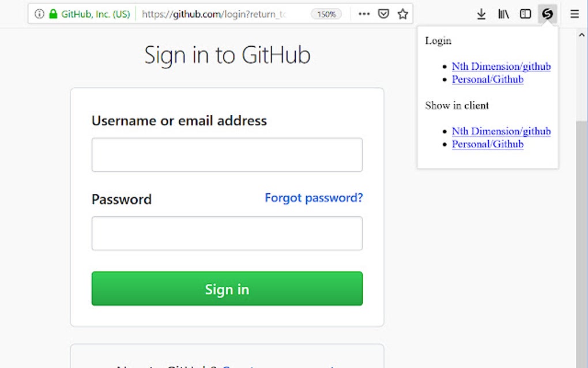Log in with Personal/Github entry
588x368 pixels.
point(487,80)
